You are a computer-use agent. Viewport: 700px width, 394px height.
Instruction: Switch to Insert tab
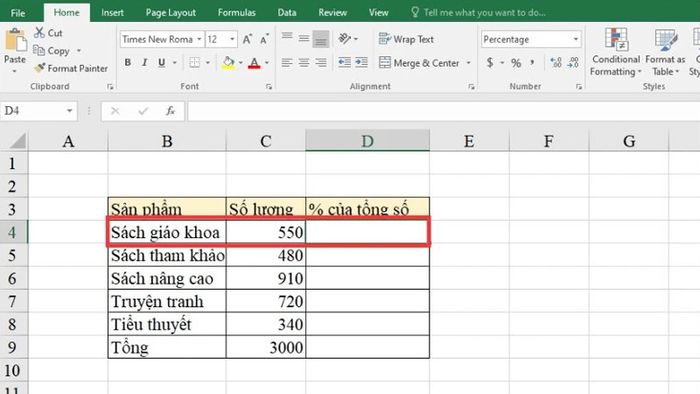click(112, 12)
